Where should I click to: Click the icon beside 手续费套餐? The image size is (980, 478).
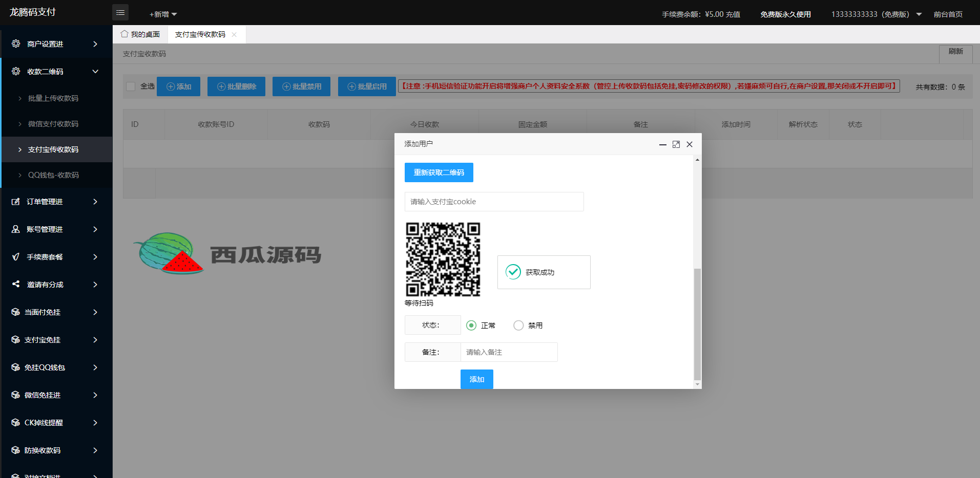pos(16,257)
